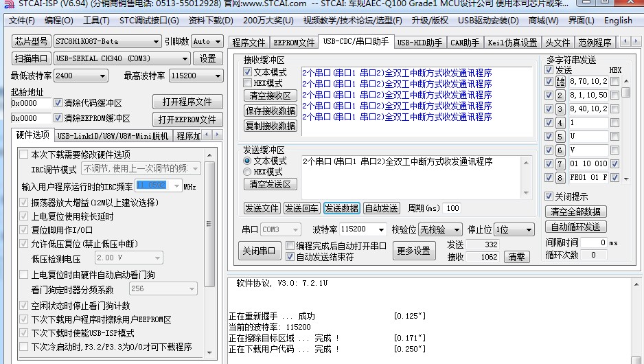This screenshot has height=364, width=644.
Task: Click numbered button 6 in multi-string send
Action: tap(560, 150)
